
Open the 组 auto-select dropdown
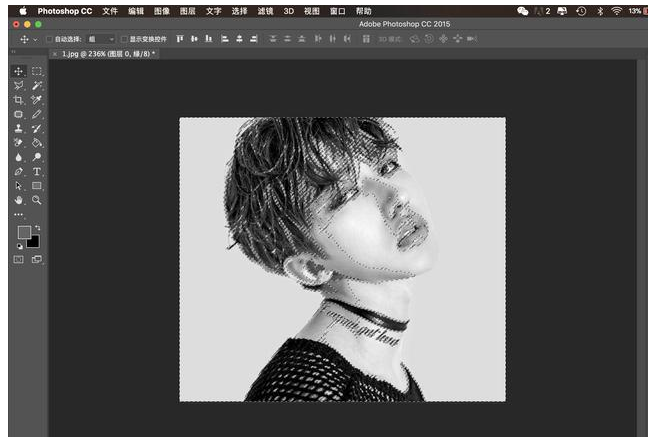point(101,39)
